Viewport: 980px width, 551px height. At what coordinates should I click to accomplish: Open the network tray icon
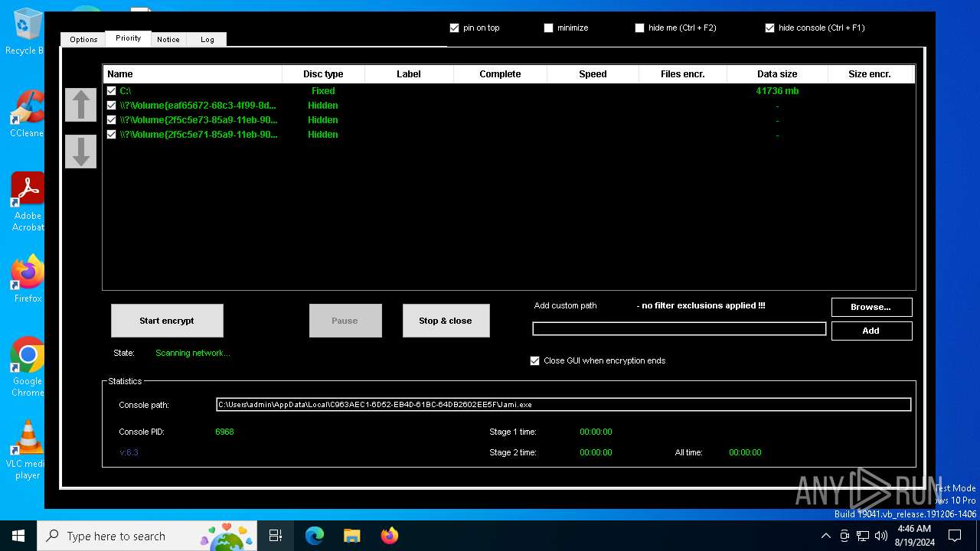863,536
